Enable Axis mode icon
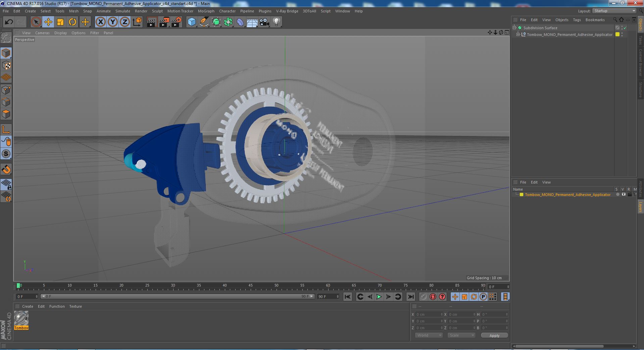Screen dimensions: 644x350 pyautogui.click(x=6, y=130)
